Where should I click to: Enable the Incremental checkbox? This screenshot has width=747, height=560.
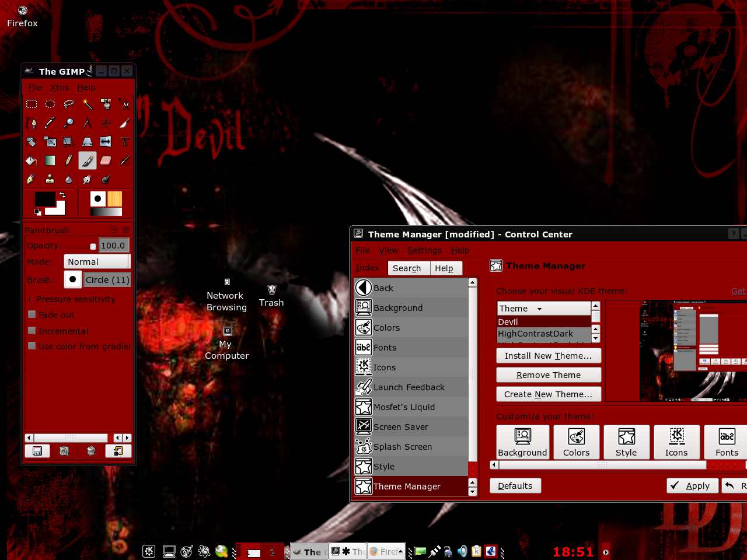pyautogui.click(x=32, y=330)
